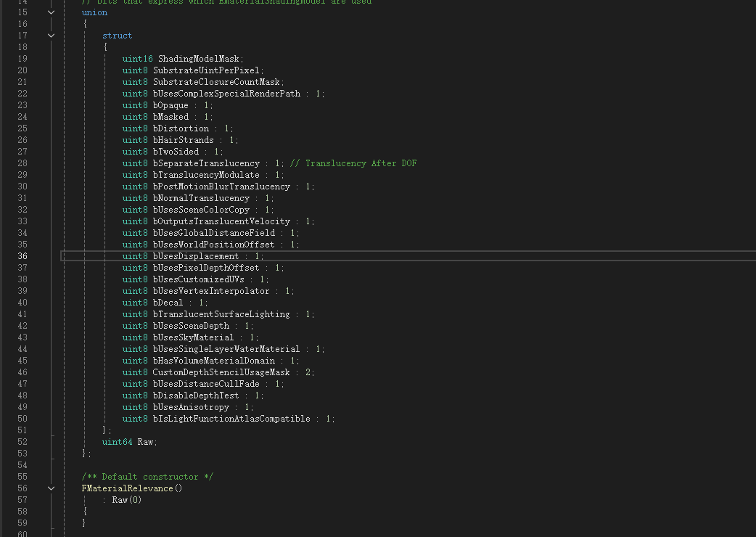
Task: Click the bHairStrands field name
Action: click(x=183, y=140)
